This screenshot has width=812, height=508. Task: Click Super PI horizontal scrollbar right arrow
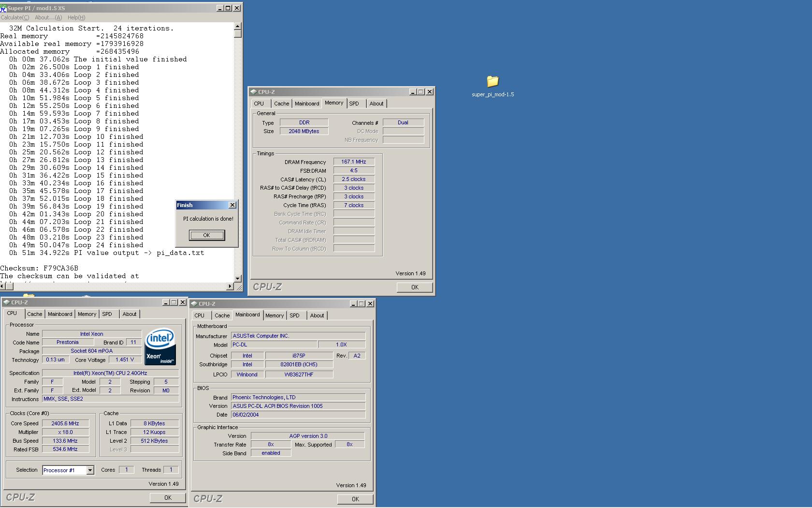point(230,286)
